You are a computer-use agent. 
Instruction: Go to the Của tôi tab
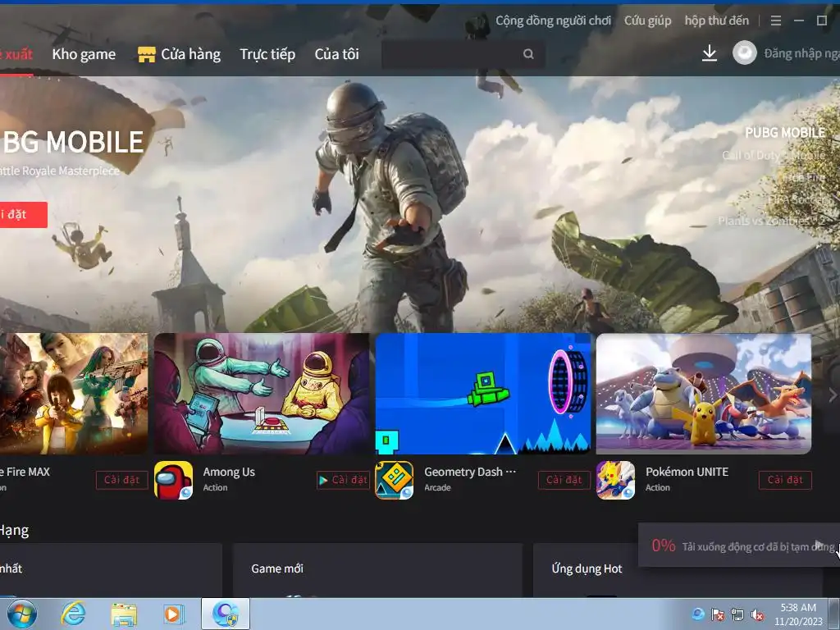pyautogui.click(x=336, y=54)
